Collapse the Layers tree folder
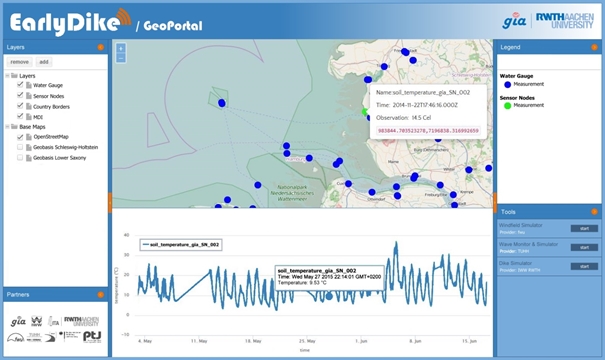Image resolution: width=605 pixels, height=360 pixels. click(x=7, y=76)
